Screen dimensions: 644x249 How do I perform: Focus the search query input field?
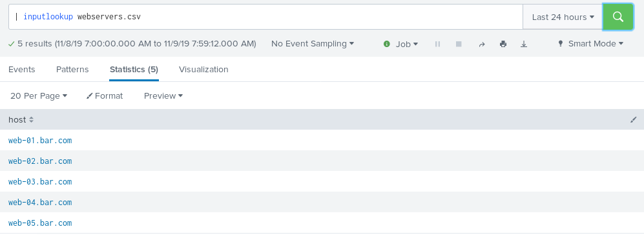pos(265,17)
